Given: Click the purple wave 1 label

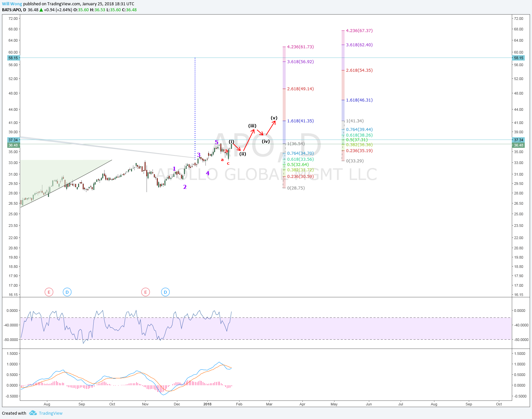Looking at the screenshot, I should point(174,169).
